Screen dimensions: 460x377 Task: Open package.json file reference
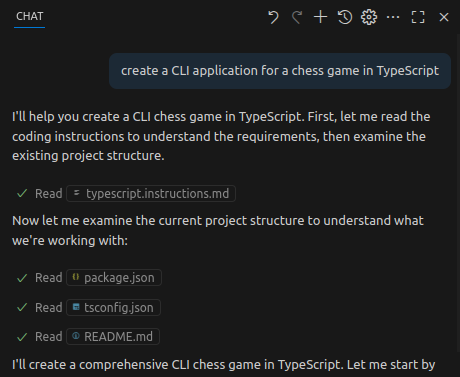coord(114,278)
